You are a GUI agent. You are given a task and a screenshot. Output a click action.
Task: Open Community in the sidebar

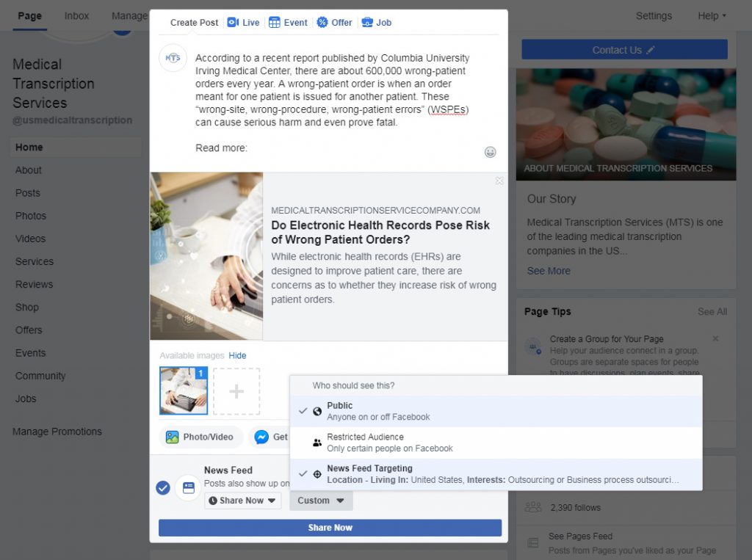pyautogui.click(x=40, y=376)
